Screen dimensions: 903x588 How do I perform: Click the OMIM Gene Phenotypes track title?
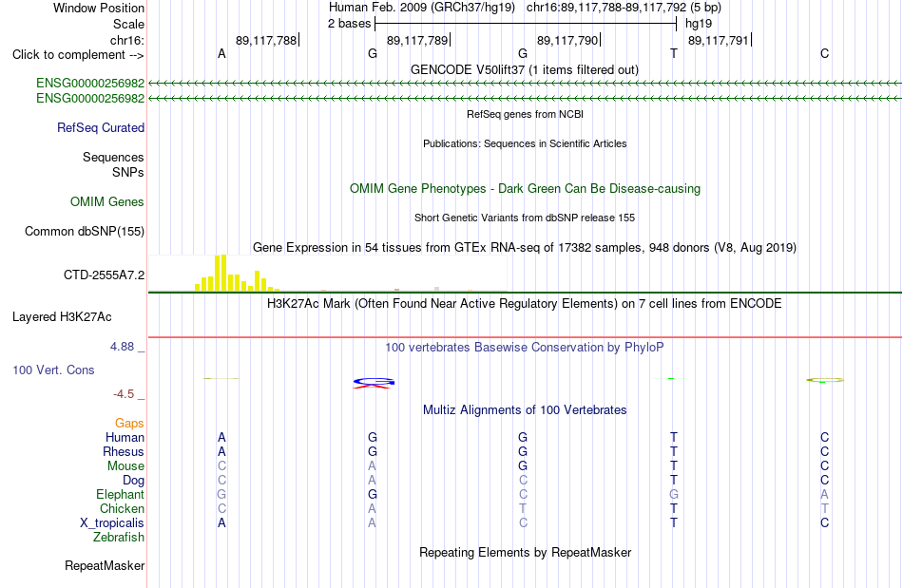pos(525,189)
